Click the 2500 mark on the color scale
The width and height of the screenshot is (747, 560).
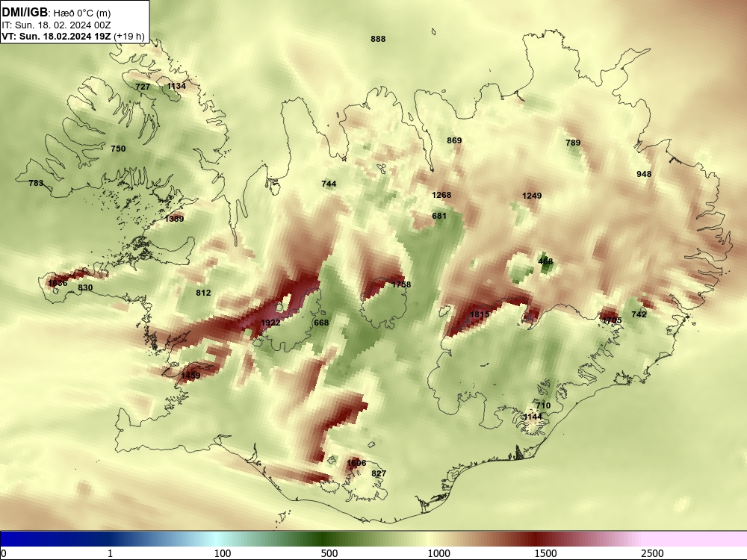(x=652, y=553)
